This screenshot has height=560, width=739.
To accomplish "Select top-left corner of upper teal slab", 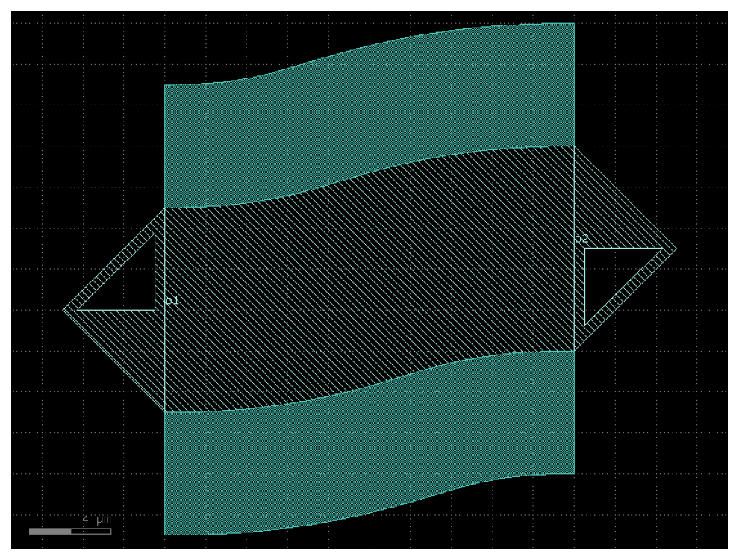I will [164, 85].
